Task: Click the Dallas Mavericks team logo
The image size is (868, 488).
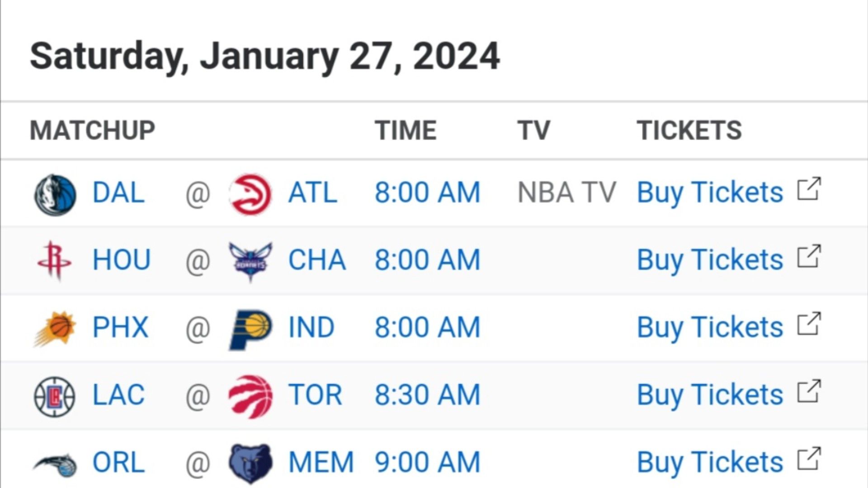Action: click(55, 194)
